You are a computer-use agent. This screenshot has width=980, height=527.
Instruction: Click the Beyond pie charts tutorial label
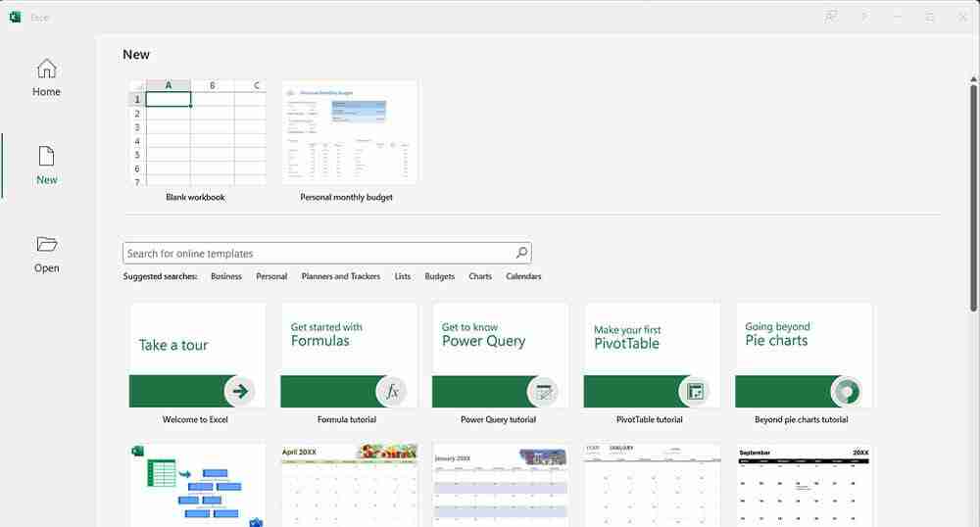click(802, 419)
